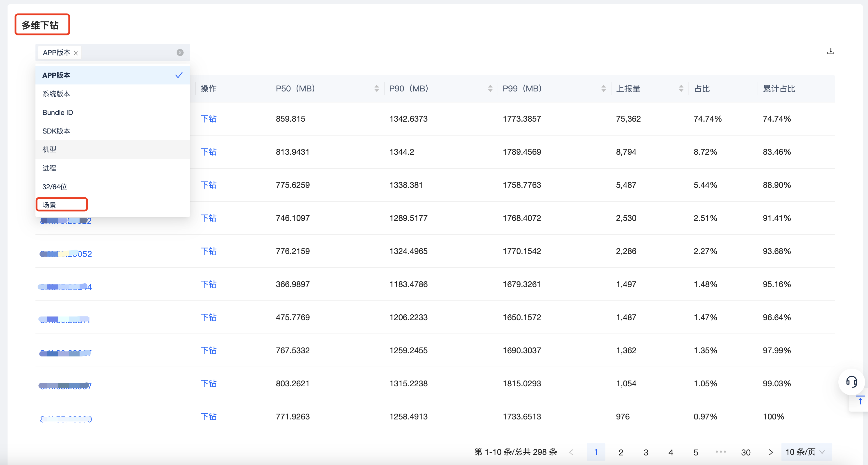Go to page 3

click(645, 452)
